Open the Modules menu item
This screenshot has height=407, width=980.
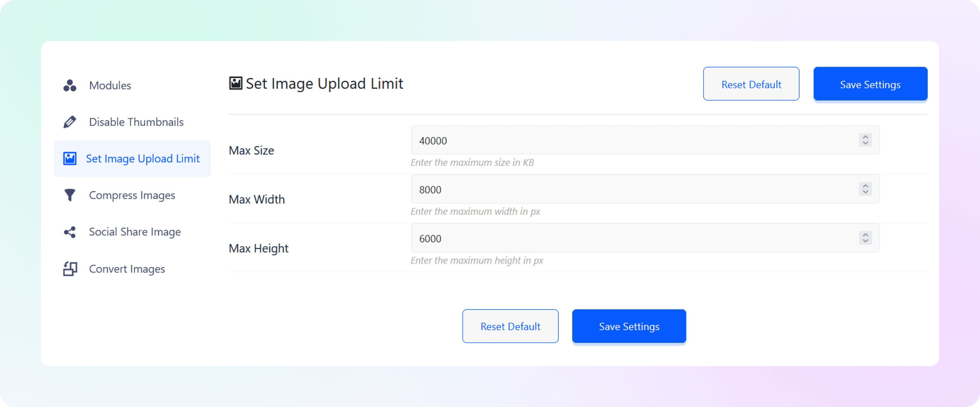click(x=132, y=86)
